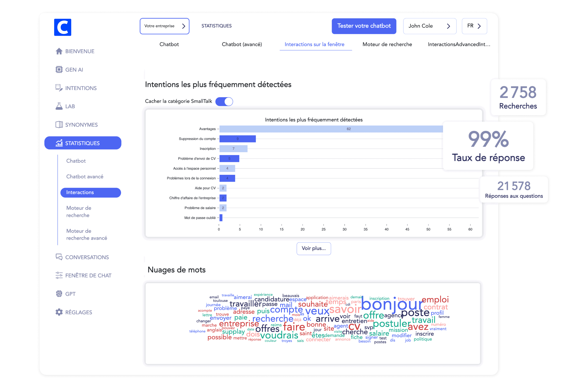Open the Votre entreprise dropdown
Viewport: 588px width, 388px height.
coord(164,26)
